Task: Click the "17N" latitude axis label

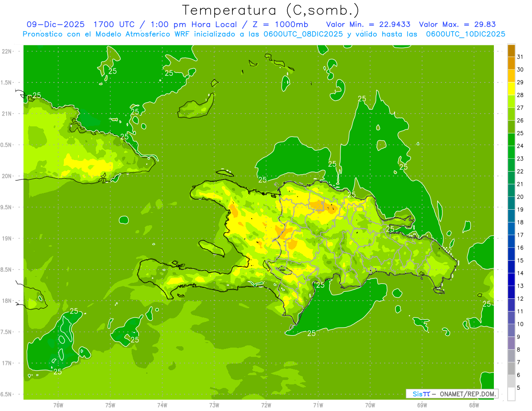Action: point(7,363)
